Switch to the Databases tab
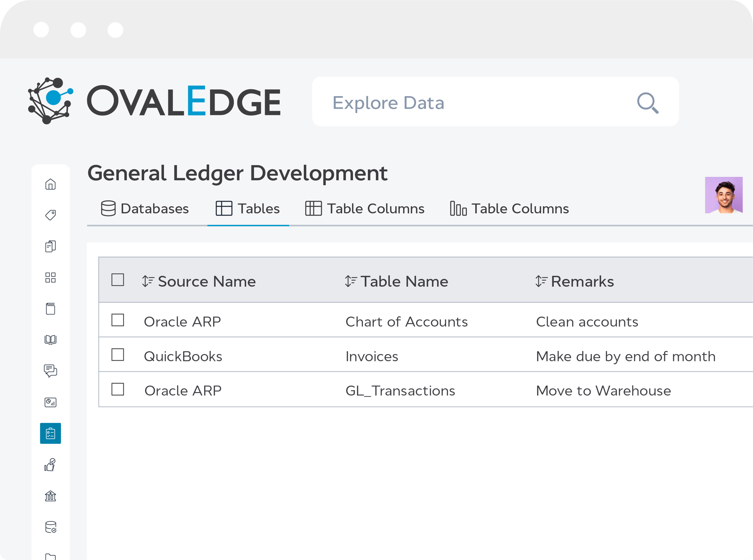The height and width of the screenshot is (560, 753). pyautogui.click(x=145, y=209)
